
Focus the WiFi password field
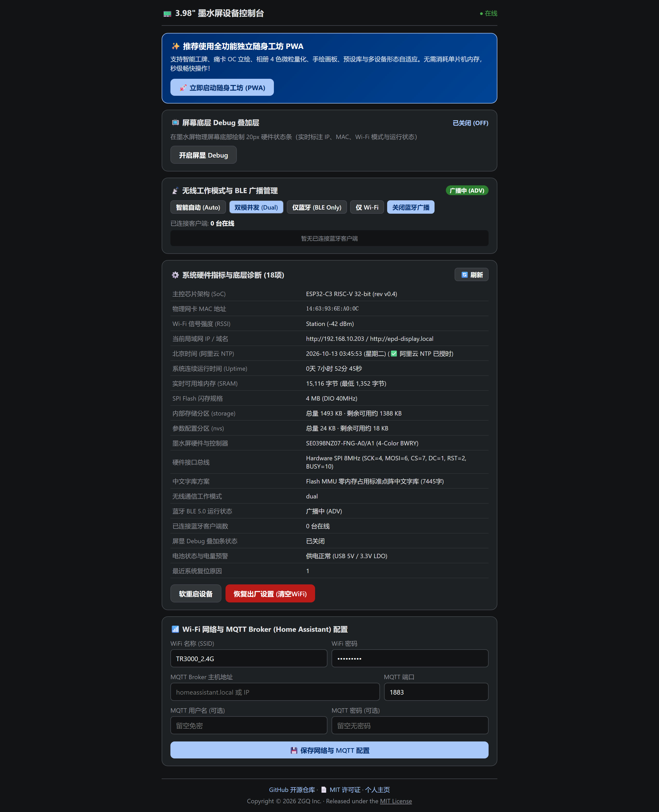click(x=410, y=658)
